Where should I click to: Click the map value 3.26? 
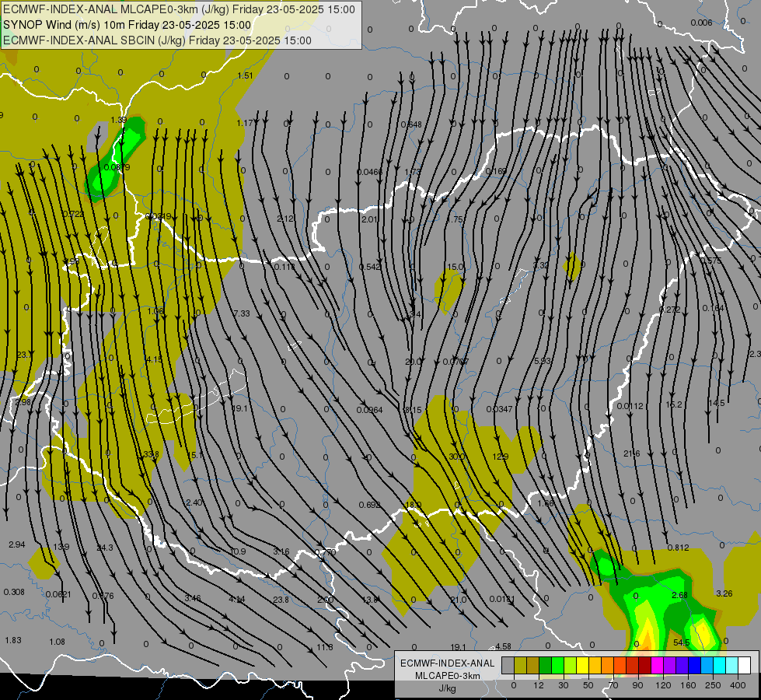pos(724,593)
